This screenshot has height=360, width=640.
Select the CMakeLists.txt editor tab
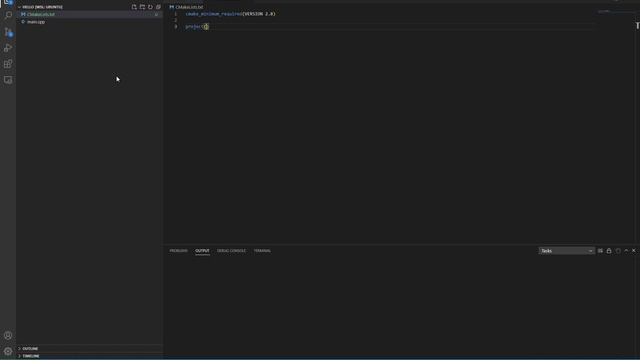[187, 7]
